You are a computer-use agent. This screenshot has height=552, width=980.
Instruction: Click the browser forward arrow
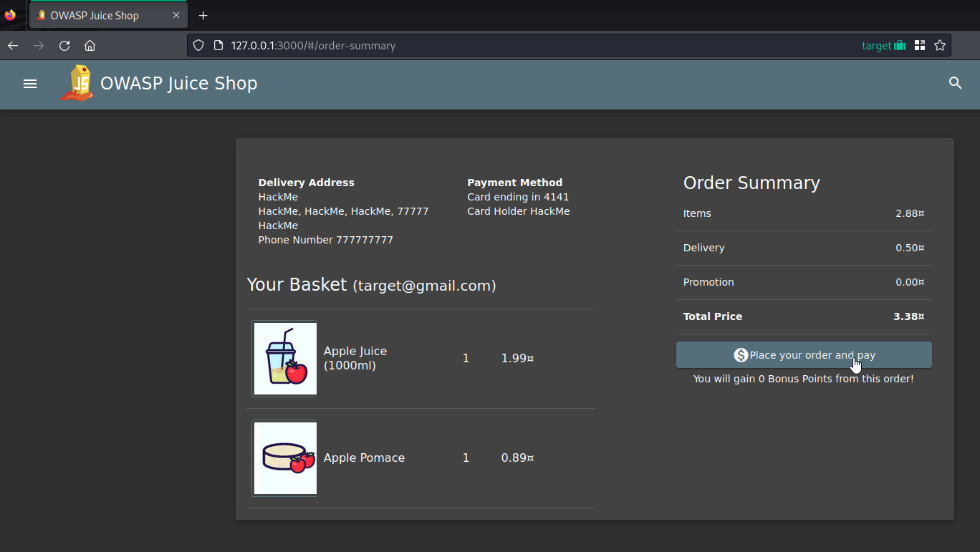(39, 46)
